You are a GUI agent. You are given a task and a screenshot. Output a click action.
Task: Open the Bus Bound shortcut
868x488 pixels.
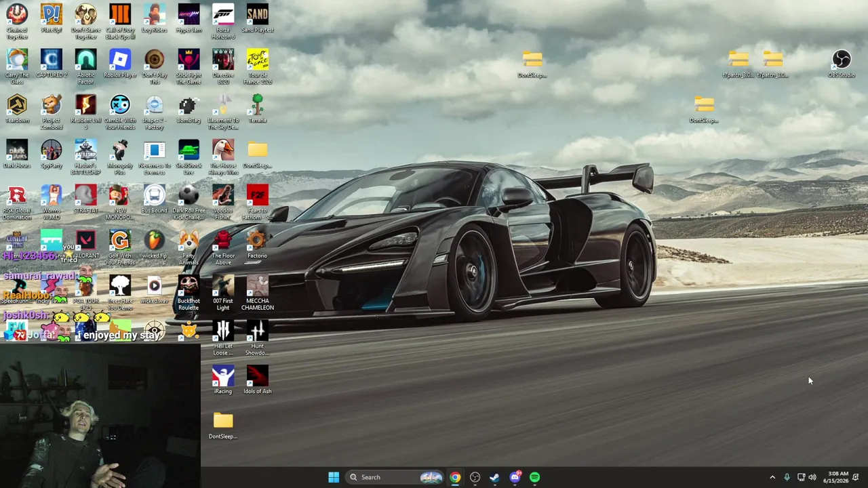coord(154,199)
